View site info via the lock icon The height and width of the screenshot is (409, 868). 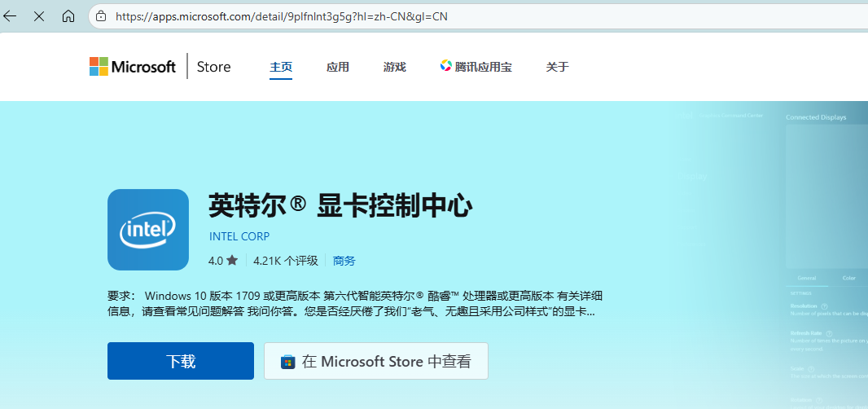pyautogui.click(x=101, y=16)
